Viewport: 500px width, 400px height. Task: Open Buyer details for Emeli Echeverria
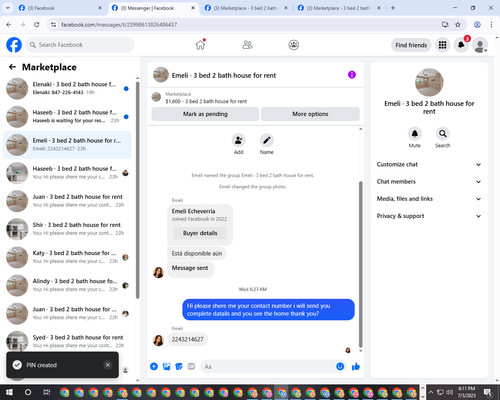coord(200,233)
